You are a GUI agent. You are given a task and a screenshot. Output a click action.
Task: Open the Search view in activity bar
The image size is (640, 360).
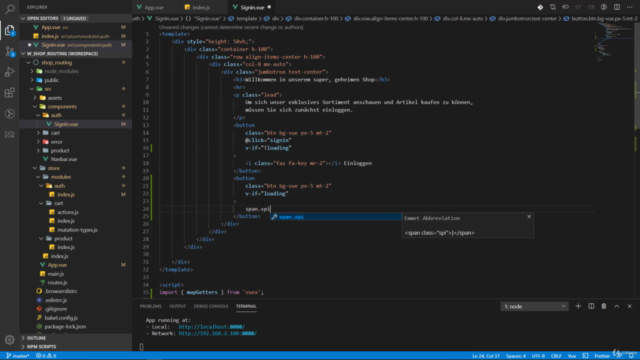9,9
